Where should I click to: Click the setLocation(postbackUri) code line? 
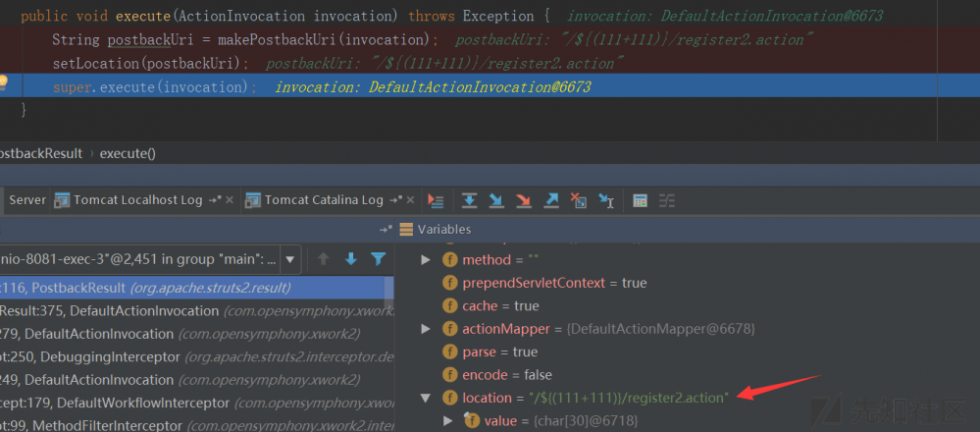(x=151, y=64)
